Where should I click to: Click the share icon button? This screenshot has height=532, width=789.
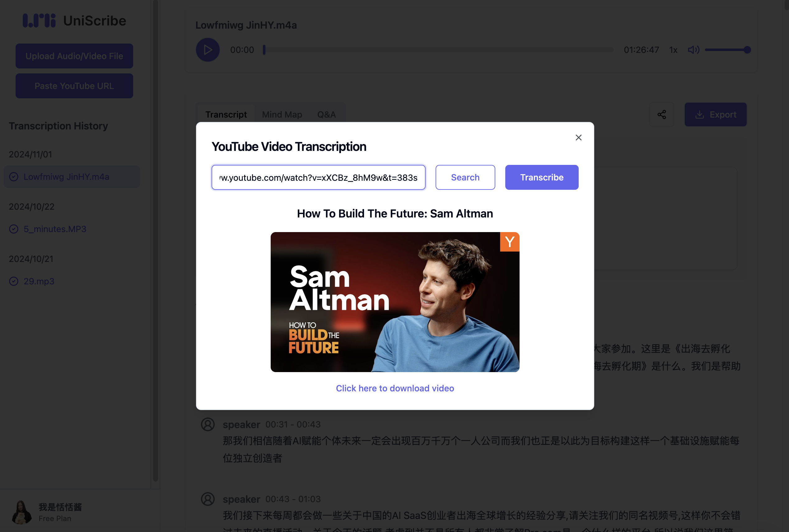click(x=661, y=115)
